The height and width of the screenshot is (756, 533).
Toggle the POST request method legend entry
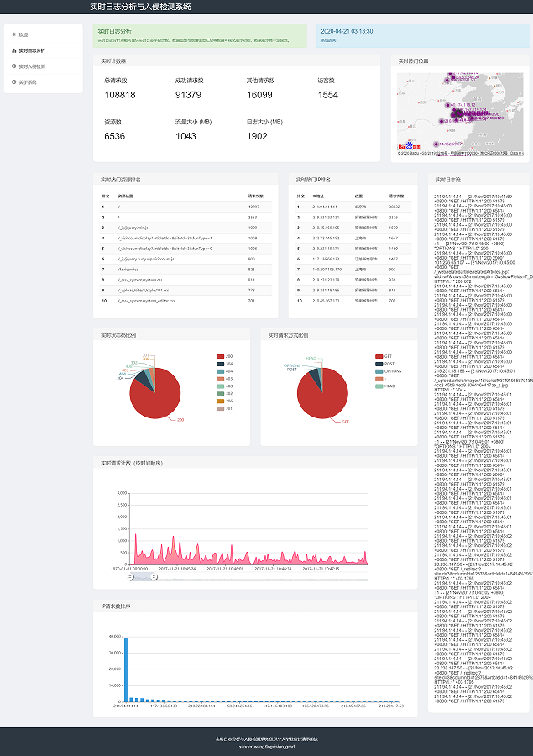tap(384, 364)
